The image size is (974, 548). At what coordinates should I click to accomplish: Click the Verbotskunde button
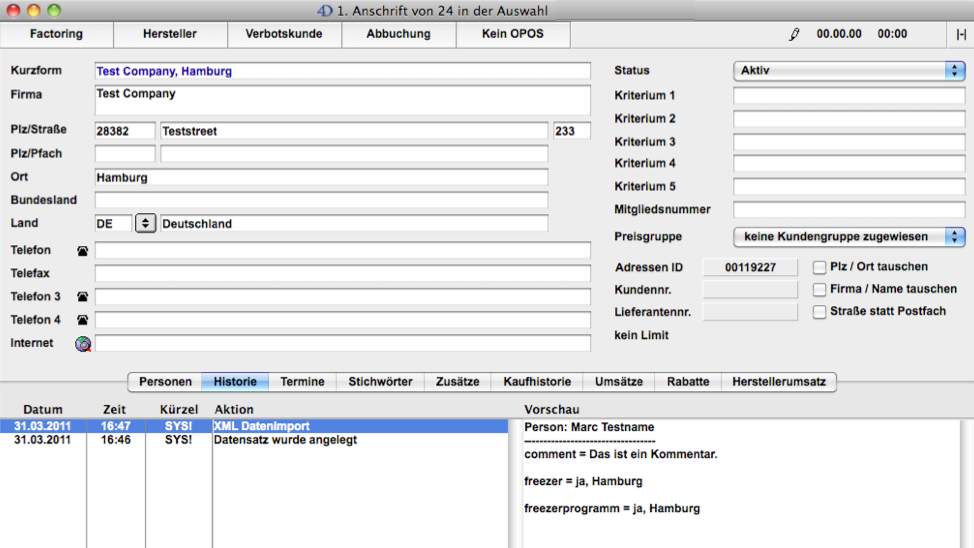(x=284, y=34)
